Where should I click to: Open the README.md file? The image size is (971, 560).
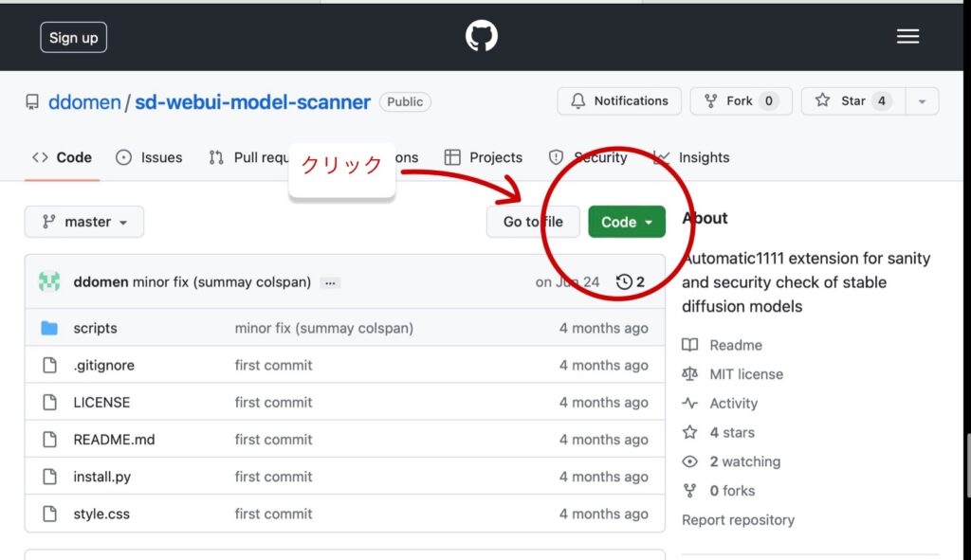[114, 440]
